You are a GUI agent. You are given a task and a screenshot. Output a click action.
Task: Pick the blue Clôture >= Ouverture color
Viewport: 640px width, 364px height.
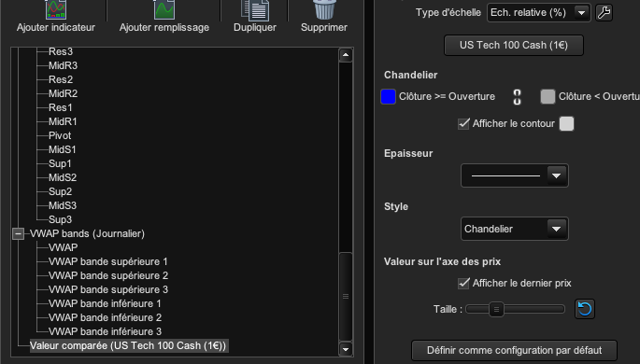[x=388, y=97]
